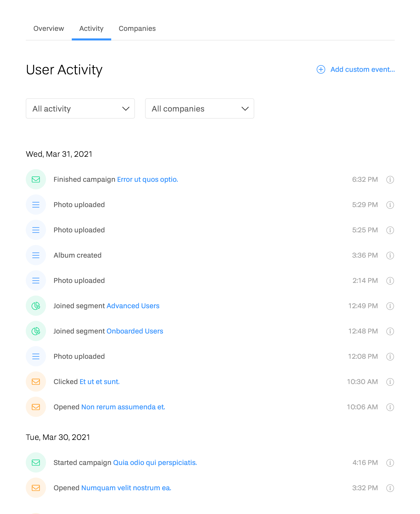Show info for Album created at 3:36 PM
This screenshot has height=514, width=420.
[390, 255]
